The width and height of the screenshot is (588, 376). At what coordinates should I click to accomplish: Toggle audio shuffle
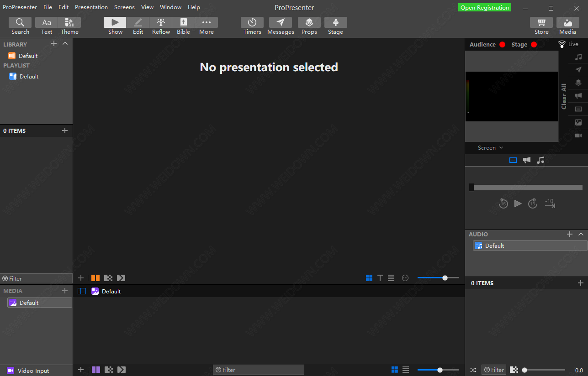coord(473,370)
